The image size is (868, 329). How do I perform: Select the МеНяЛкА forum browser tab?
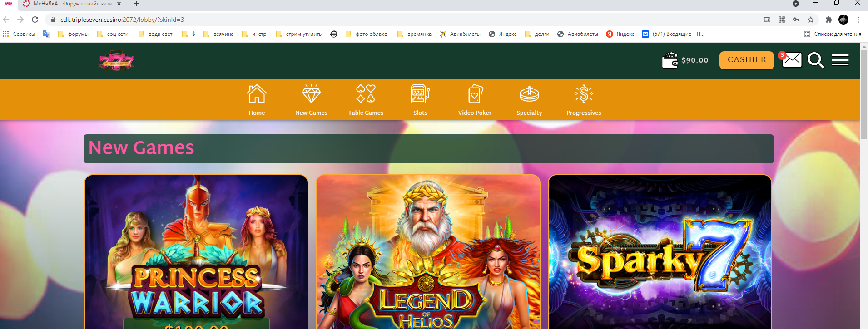tap(72, 4)
